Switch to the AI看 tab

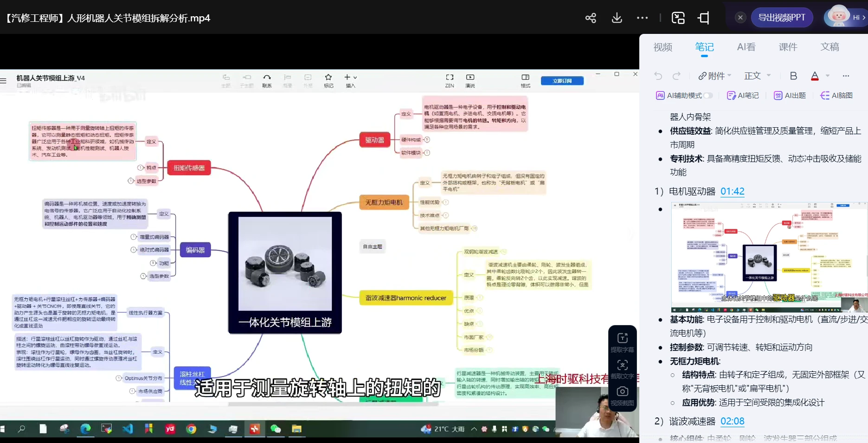(746, 47)
